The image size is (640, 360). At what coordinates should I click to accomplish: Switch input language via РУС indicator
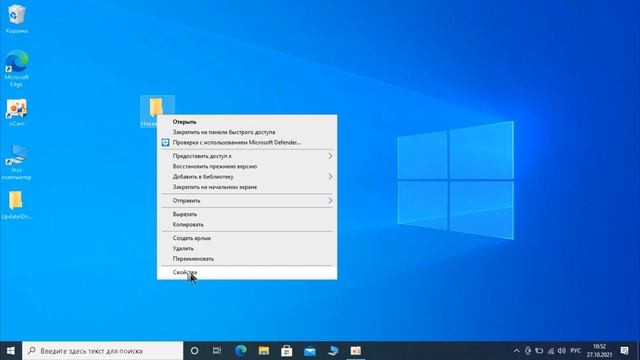tap(576, 351)
